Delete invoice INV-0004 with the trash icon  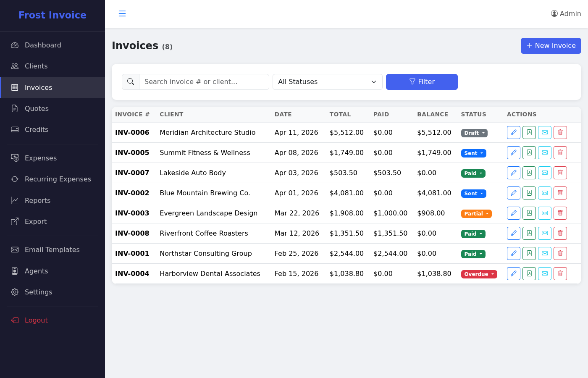point(560,273)
